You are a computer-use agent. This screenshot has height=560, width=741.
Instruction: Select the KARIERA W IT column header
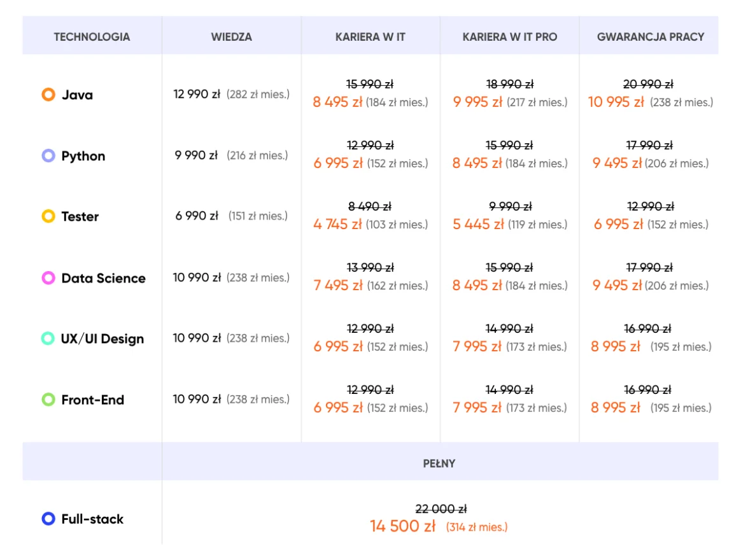tap(370, 37)
